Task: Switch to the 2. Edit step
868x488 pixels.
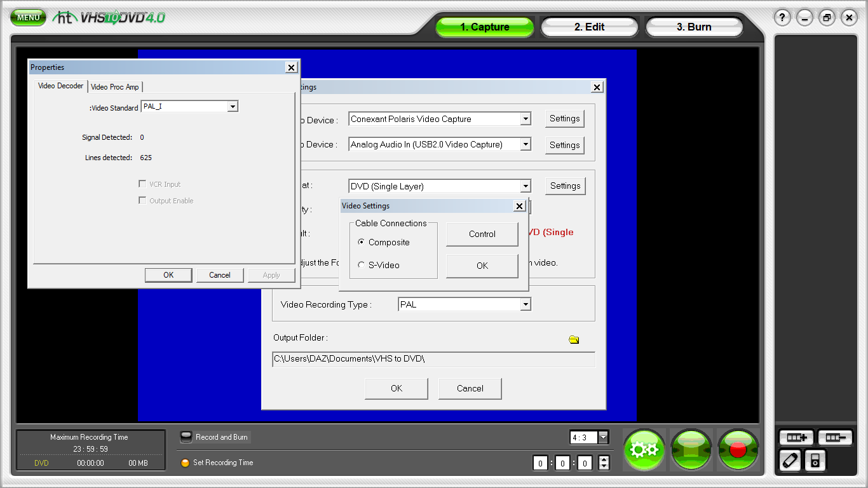Action: [589, 27]
